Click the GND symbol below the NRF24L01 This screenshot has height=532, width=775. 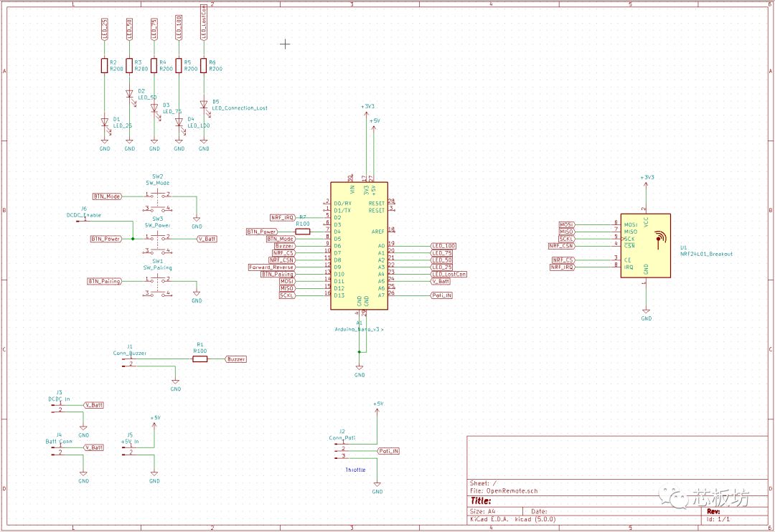(646, 315)
